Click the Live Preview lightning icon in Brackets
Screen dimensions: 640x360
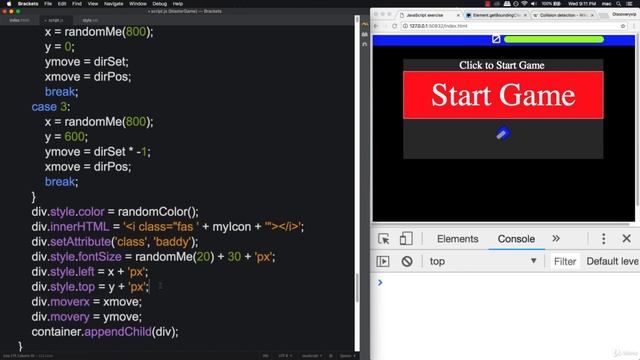coord(365,25)
